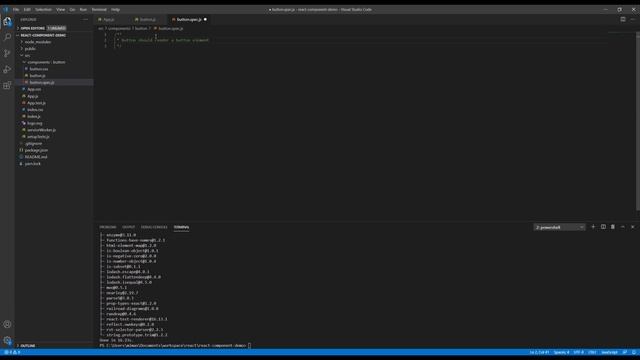Maximize the terminal panel size
The height and width of the screenshot is (360, 640).
[x=622, y=227]
